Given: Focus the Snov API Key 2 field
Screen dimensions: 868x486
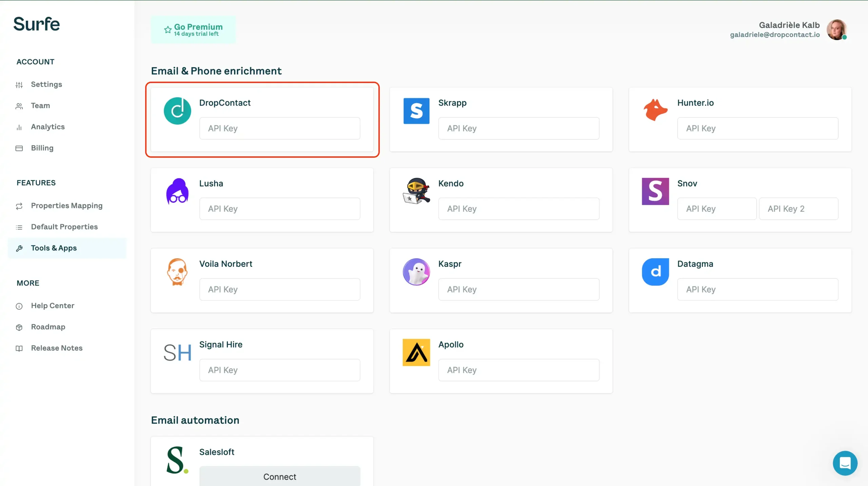Looking at the screenshot, I should pos(799,209).
